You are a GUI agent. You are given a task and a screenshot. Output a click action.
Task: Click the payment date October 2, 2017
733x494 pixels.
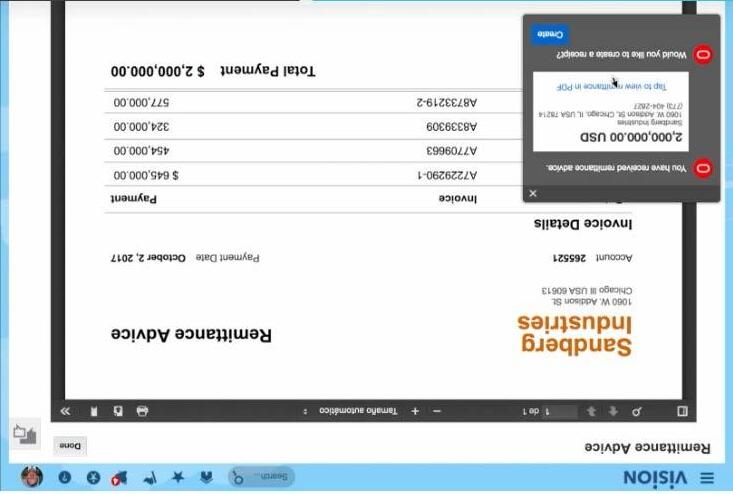148,258
